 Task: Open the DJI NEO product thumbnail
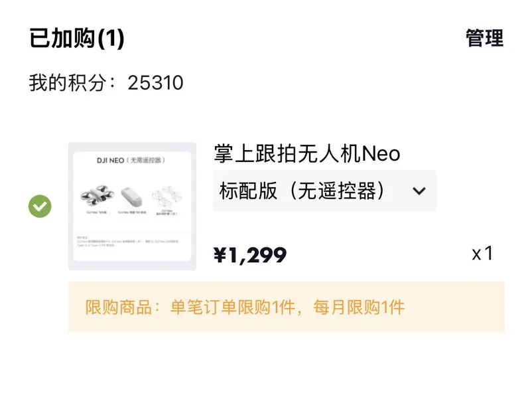pyautogui.click(x=132, y=206)
